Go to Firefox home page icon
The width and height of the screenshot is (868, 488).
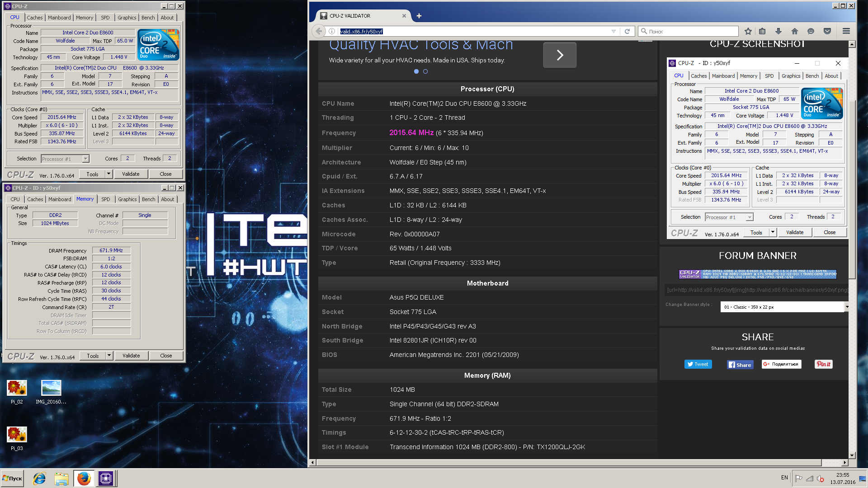coord(794,31)
